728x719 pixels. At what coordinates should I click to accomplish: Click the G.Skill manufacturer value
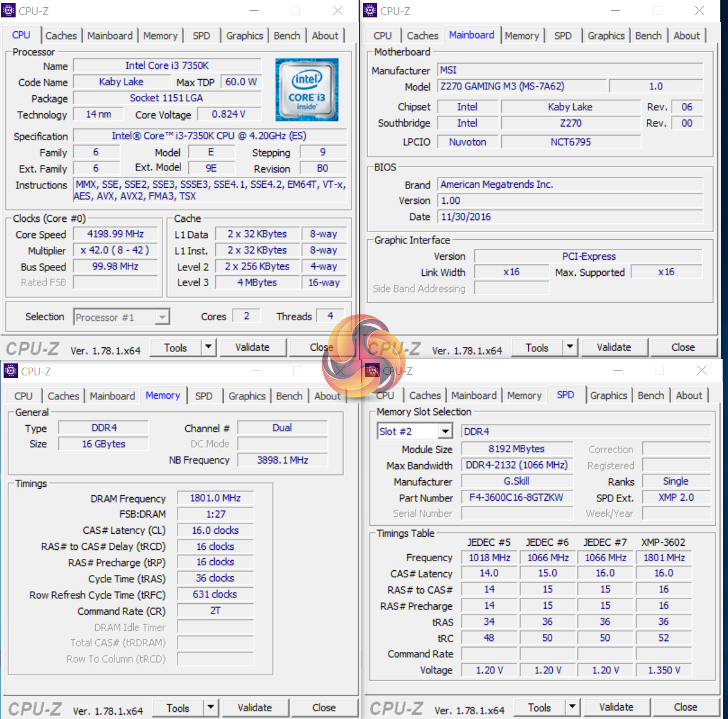tap(516, 481)
